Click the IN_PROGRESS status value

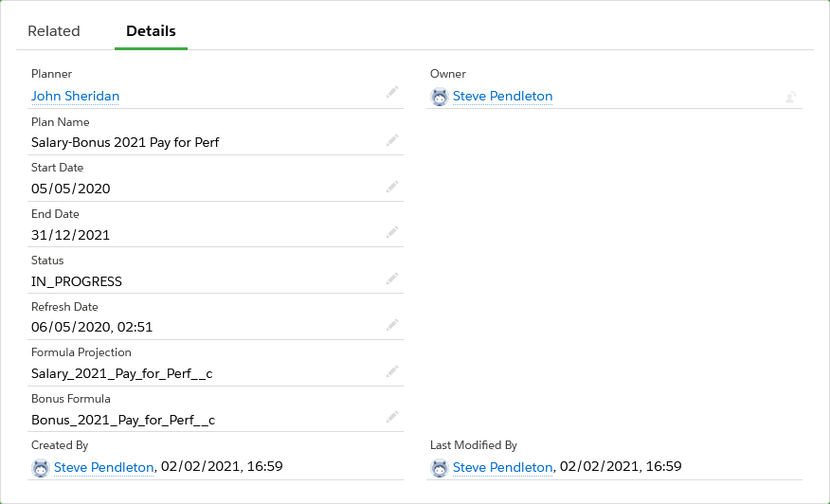pyautogui.click(x=77, y=281)
